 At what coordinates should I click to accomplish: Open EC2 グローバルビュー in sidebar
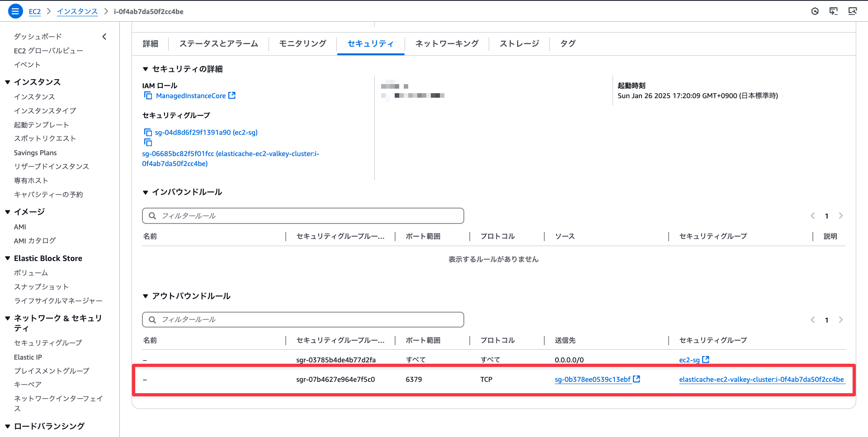pos(48,51)
